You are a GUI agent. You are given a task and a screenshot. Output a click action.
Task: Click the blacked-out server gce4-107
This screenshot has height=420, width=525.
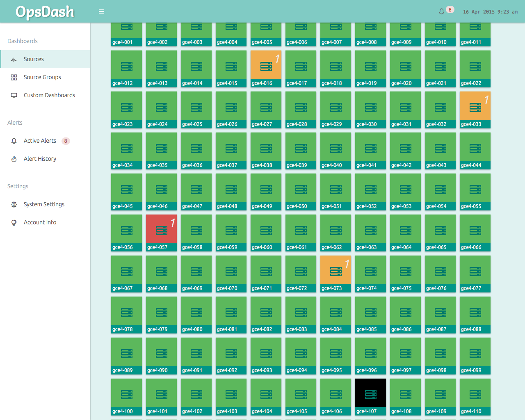coord(370,397)
